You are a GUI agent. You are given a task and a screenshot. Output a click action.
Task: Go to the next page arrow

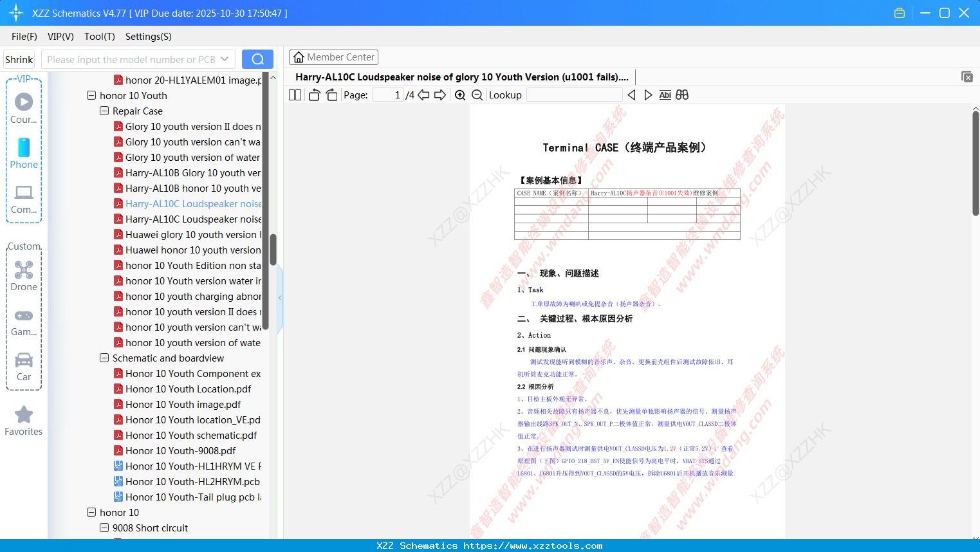440,95
